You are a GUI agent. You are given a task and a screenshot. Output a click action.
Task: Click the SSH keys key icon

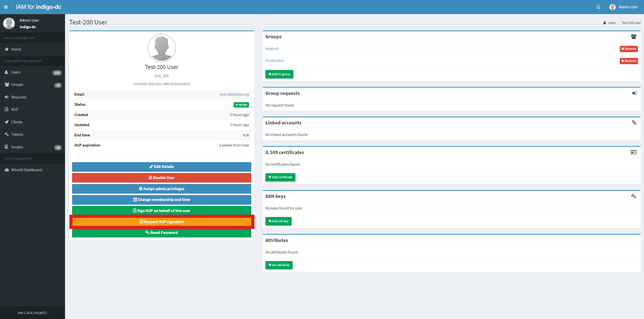(x=633, y=196)
